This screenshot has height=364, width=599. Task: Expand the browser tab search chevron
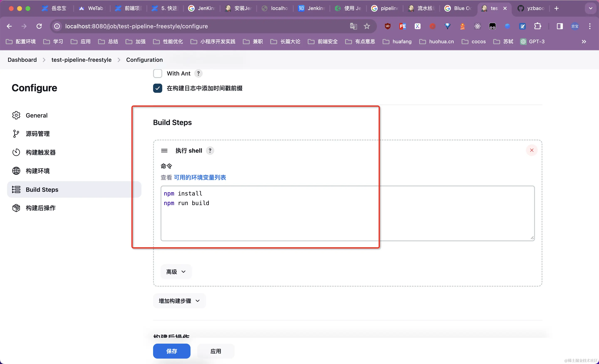[x=590, y=8]
